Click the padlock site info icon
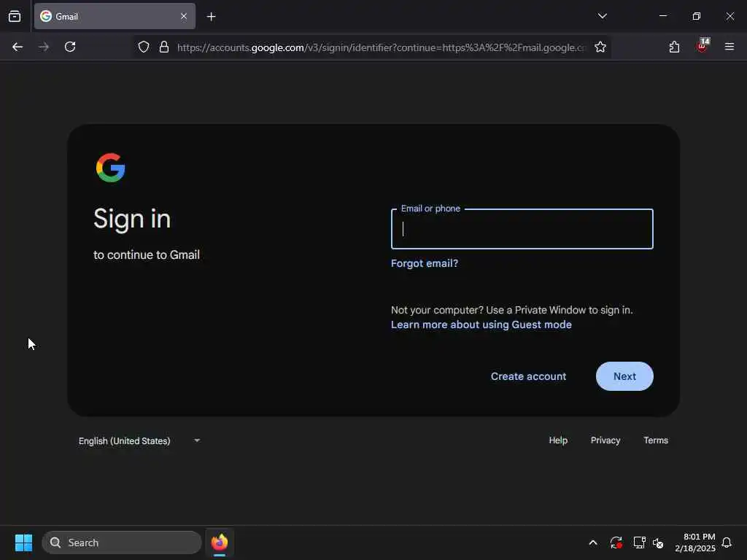 click(x=164, y=47)
